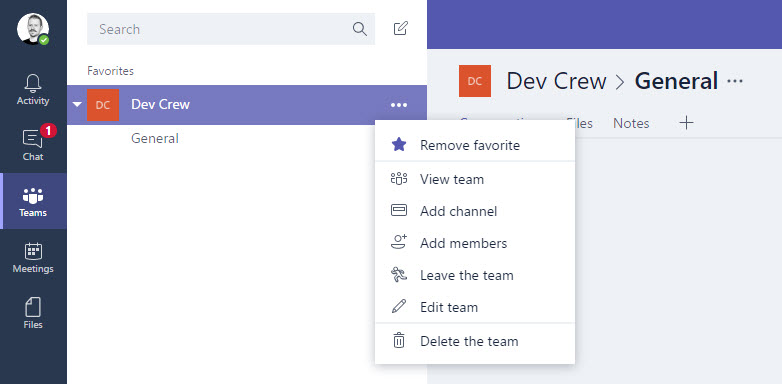
Task: Select the Teams sidebar icon
Action: click(x=33, y=201)
